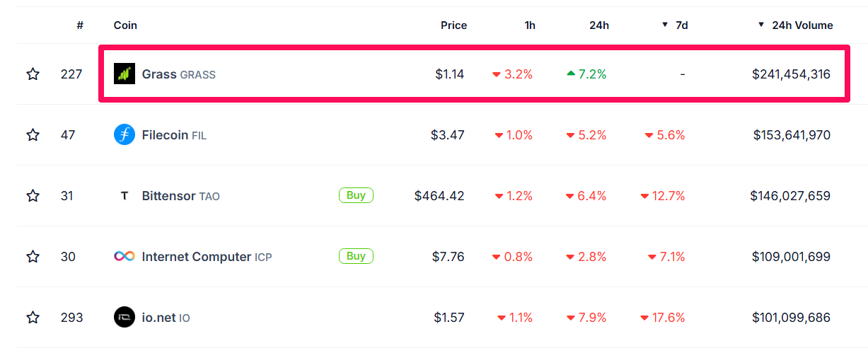Screen dimensions: 868x353
Task: Toggle the star for Bittensor
Action: [x=33, y=196]
